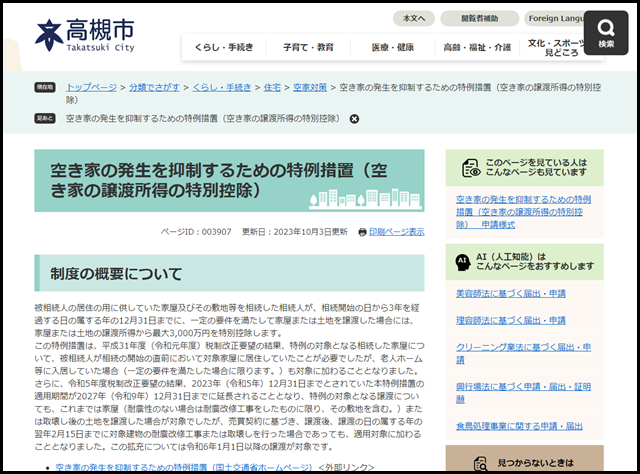Go to 空家対策 breadcrumb link

[x=310, y=87]
